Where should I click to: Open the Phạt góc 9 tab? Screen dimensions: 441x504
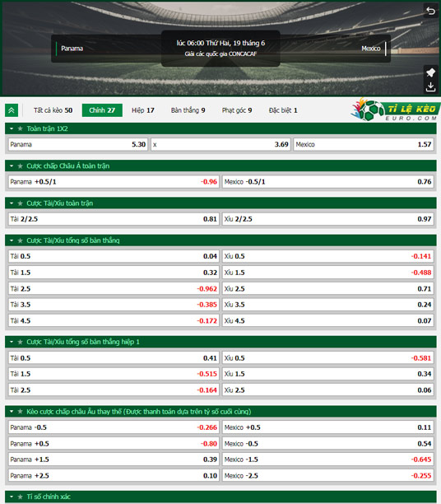point(237,110)
